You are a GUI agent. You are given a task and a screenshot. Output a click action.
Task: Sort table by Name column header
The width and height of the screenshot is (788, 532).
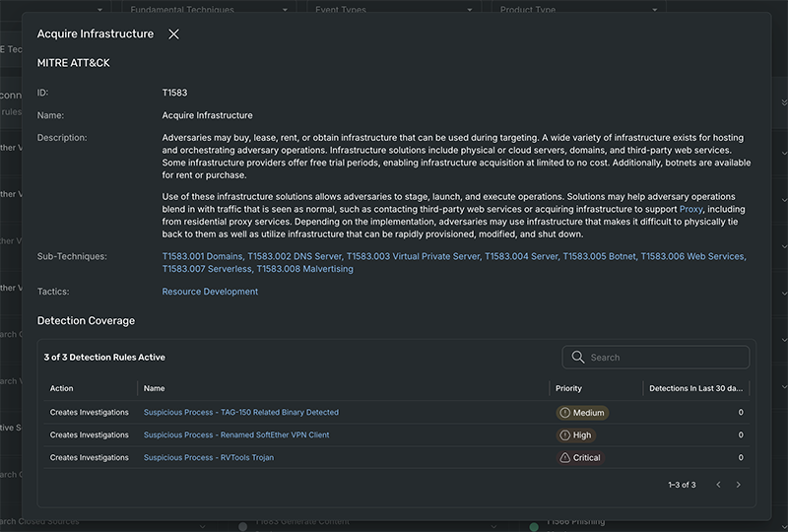point(154,388)
